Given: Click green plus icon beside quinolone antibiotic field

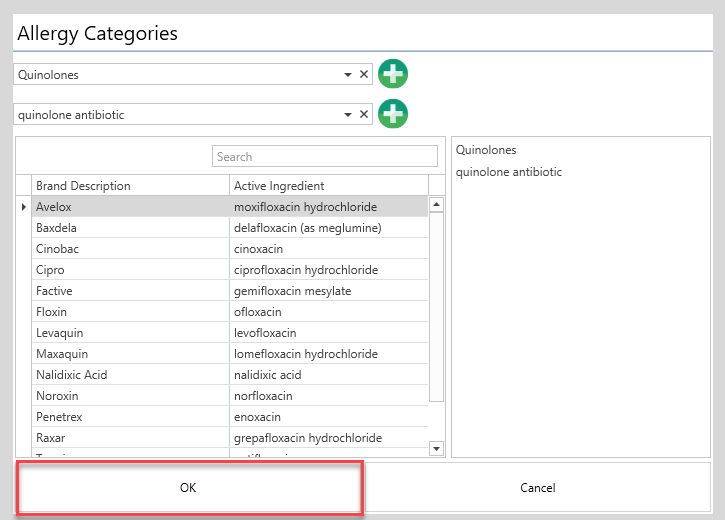Looking at the screenshot, I should [x=393, y=114].
